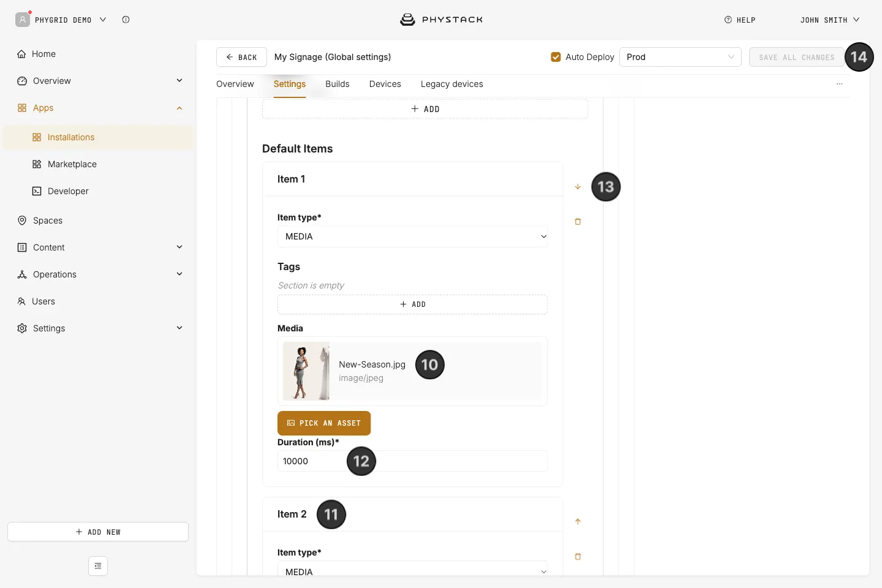
Task: Select the Settings tab
Action: 290,84
